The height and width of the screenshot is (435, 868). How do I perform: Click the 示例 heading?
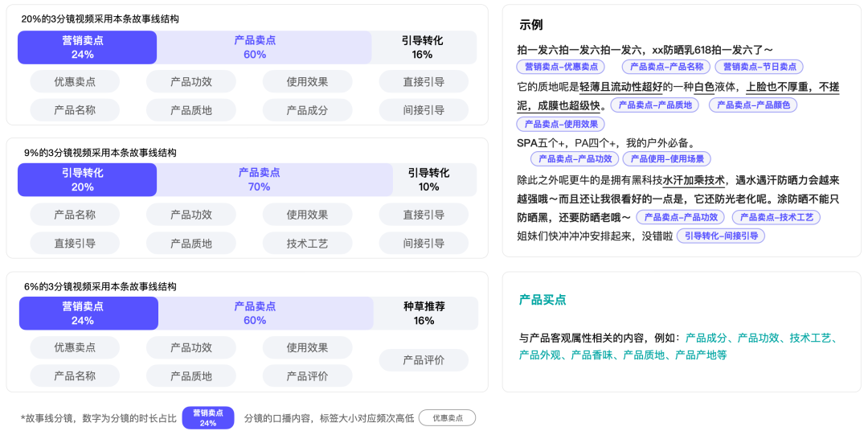coord(531,25)
